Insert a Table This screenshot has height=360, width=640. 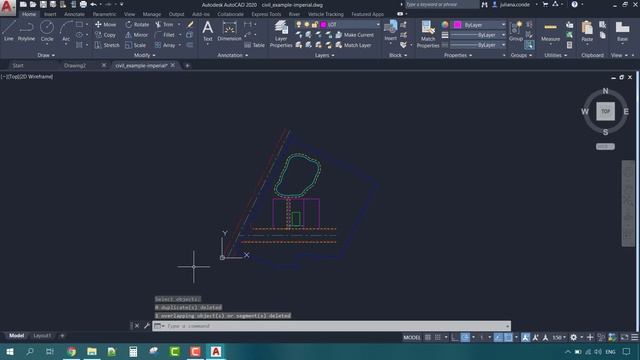(254, 45)
